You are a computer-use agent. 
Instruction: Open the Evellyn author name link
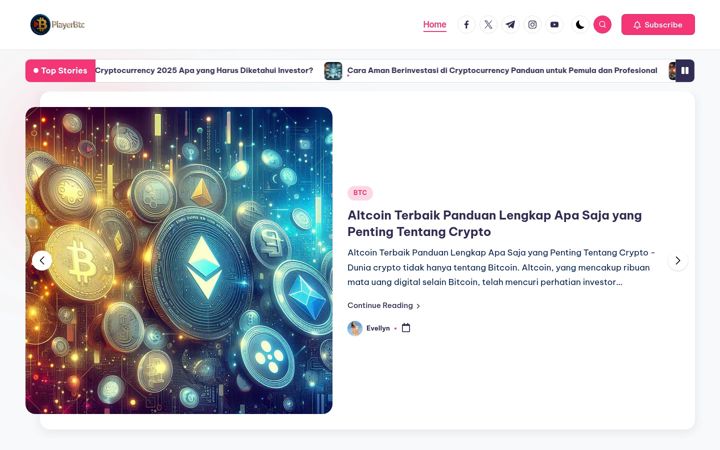[x=378, y=328]
